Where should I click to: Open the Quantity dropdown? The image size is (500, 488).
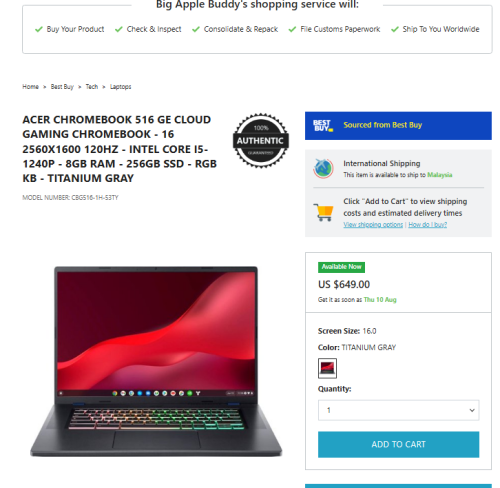click(x=398, y=410)
